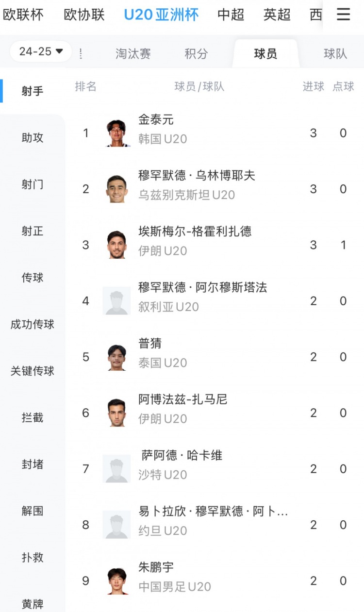Switch to the 积分 tab
Image resolution: width=364 pixels, height=612 pixels.
click(196, 53)
